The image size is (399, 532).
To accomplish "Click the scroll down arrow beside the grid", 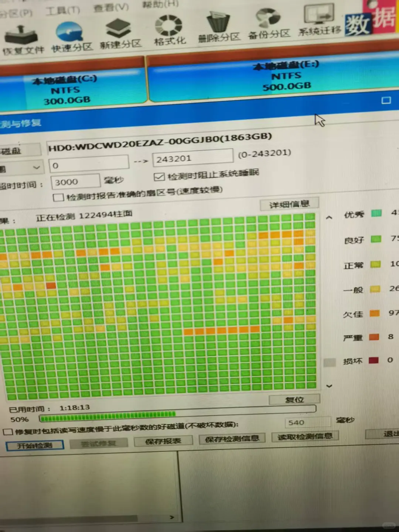I will pyautogui.click(x=329, y=386).
